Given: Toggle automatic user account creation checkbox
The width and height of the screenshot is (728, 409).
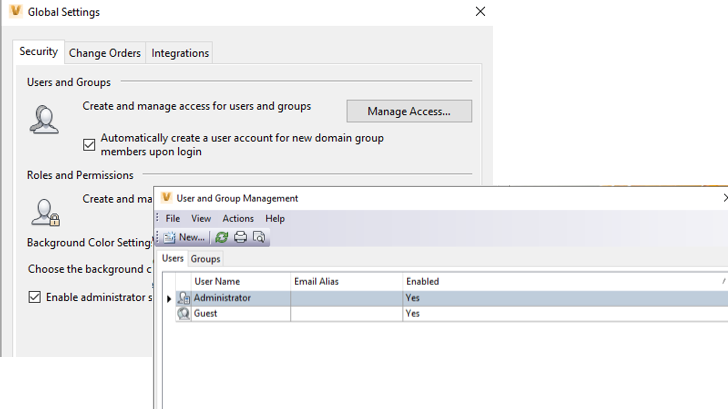Looking at the screenshot, I should (x=89, y=145).
